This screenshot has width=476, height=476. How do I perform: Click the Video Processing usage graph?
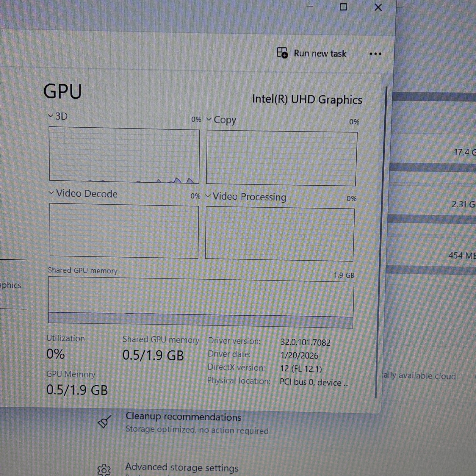pyautogui.click(x=280, y=234)
